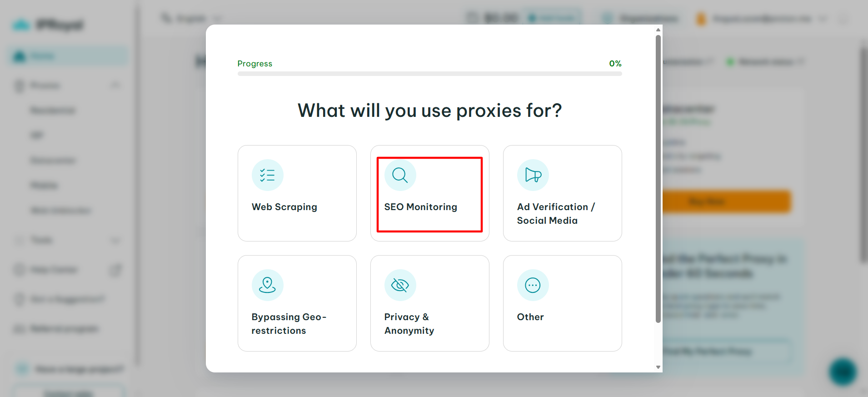This screenshot has height=397, width=868.
Task: Click the megaphone icon for Ad Verification
Action: tap(533, 175)
